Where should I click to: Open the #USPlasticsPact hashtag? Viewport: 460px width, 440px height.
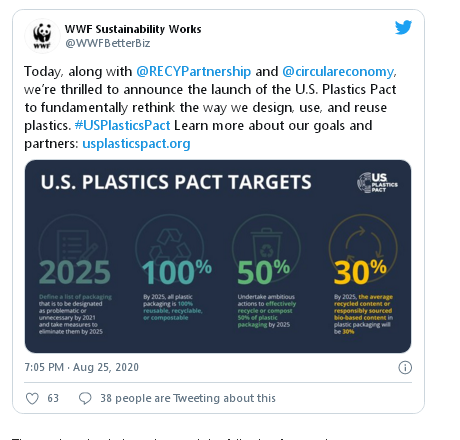[122, 125]
